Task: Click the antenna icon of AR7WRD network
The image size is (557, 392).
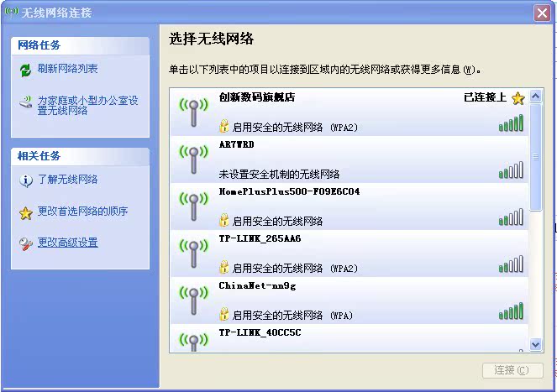Action: click(x=193, y=159)
